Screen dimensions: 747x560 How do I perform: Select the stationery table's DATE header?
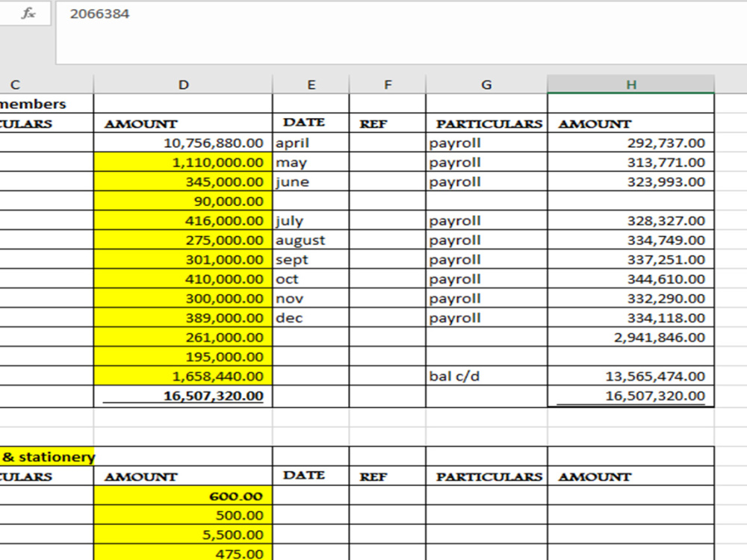click(x=311, y=476)
